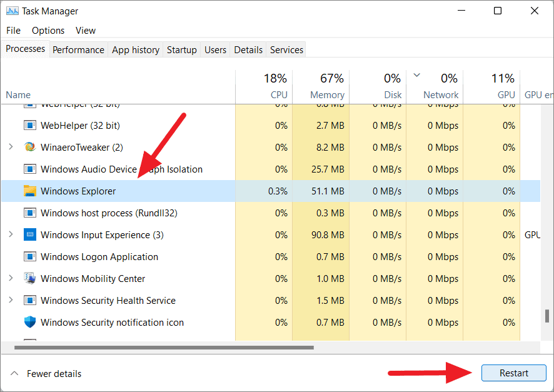
Task: Switch to the Performance tab
Action: point(78,50)
